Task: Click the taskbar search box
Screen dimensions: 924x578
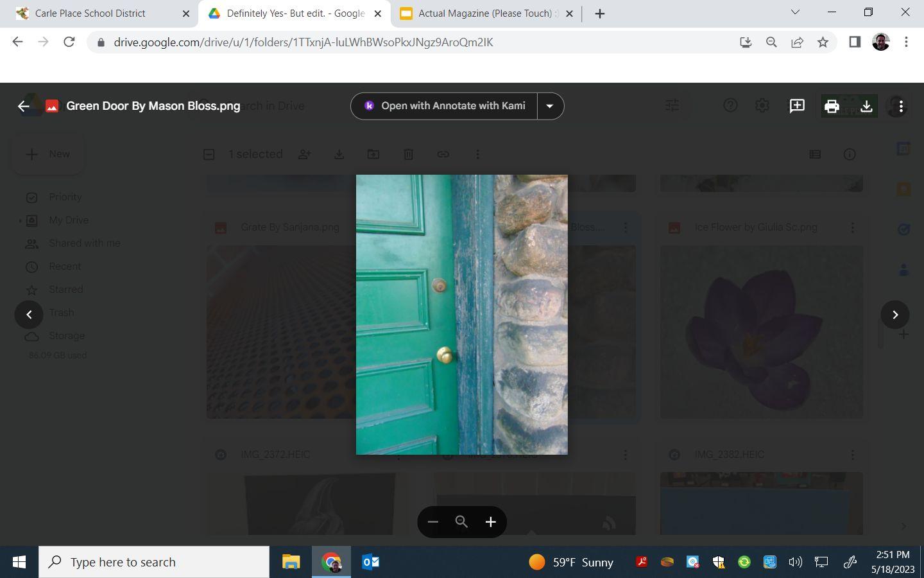Action: coord(154,563)
